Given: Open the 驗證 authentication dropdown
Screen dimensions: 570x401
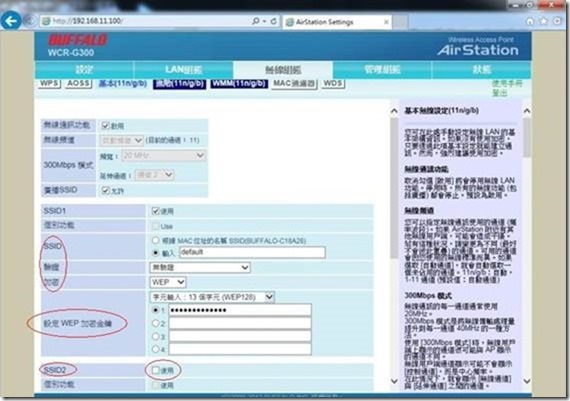Looking at the screenshot, I should (200, 268).
